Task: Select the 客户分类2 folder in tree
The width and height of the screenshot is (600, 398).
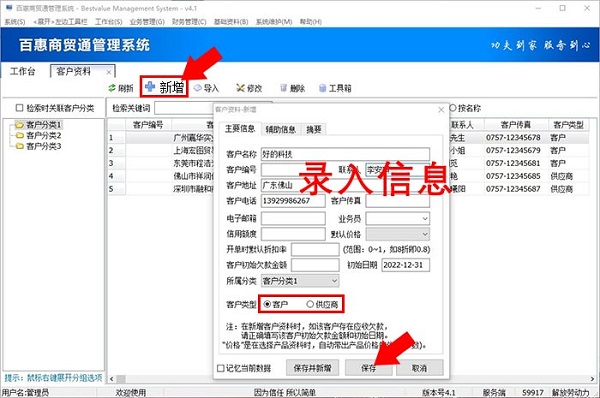Action: pyautogui.click(x=38, y=135)
